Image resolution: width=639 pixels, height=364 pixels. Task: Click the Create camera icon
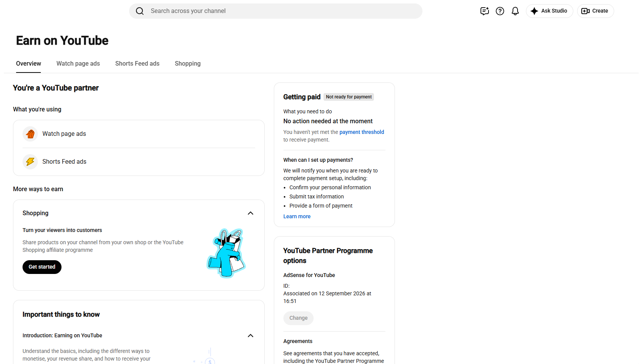pos(586,11)
